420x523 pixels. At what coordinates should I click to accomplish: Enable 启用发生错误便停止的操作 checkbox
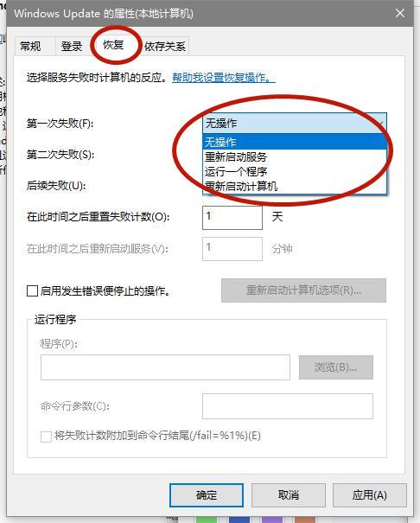pyautogui.click(x=32, y=290)
